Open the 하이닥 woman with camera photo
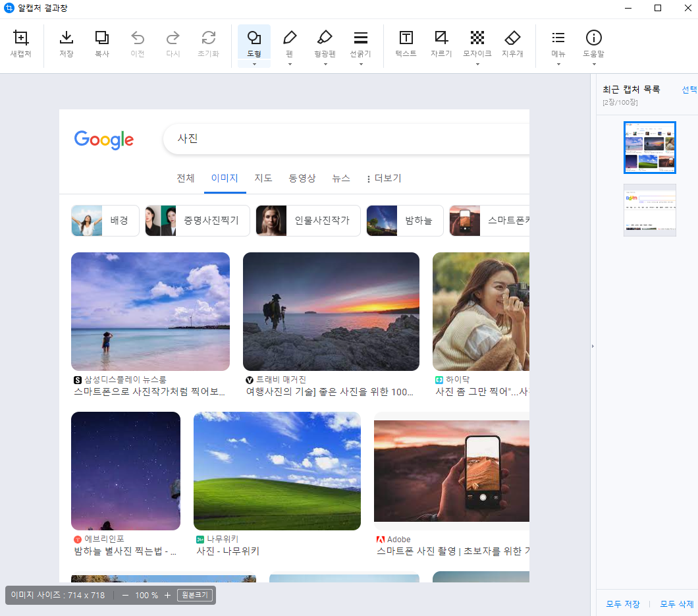 point(481,312)
